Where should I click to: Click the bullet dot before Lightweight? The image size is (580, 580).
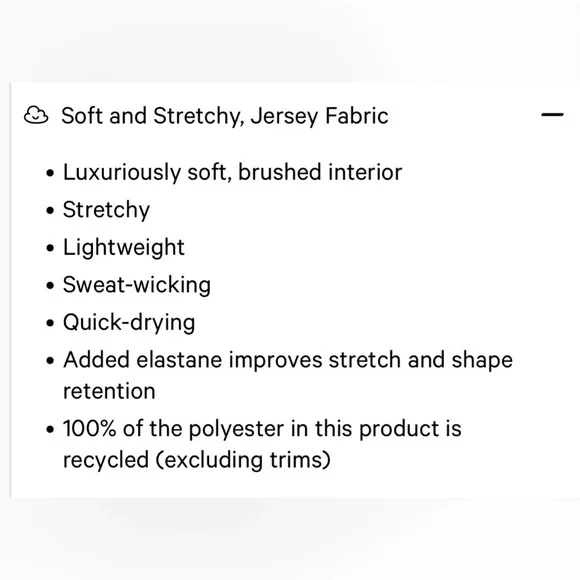pyautogui.click(x=50, y=248)
